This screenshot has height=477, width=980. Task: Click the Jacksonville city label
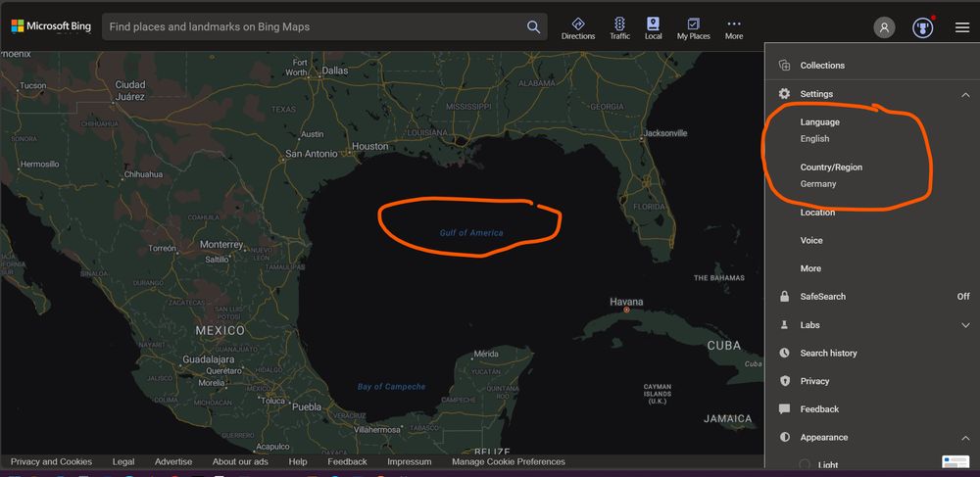tap(665, 133)
